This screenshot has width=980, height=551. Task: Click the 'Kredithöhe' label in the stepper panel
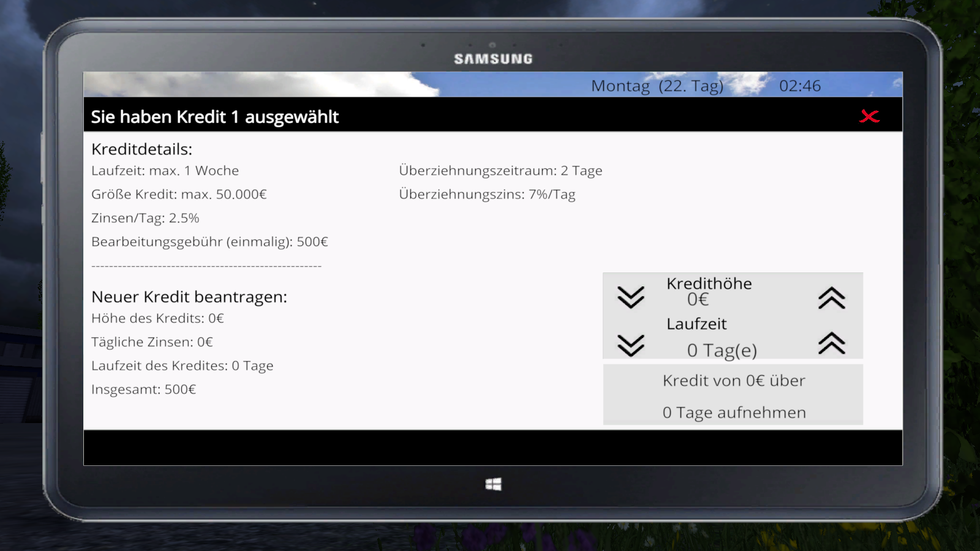coord(709,283)
